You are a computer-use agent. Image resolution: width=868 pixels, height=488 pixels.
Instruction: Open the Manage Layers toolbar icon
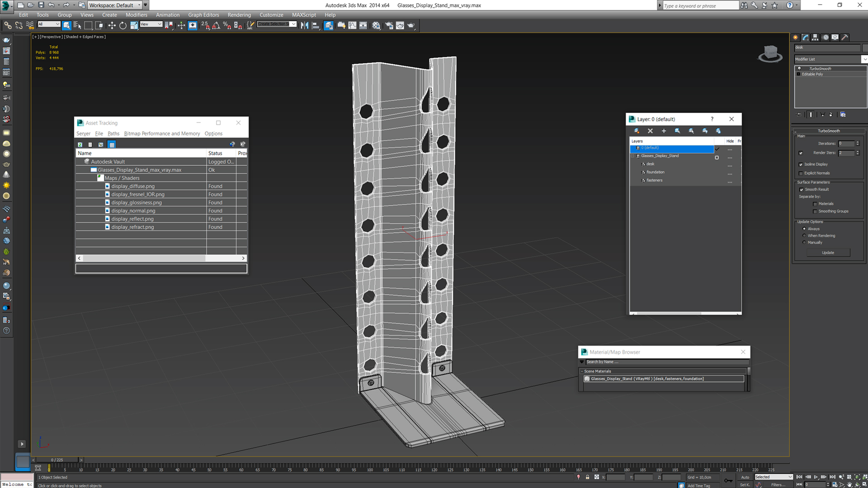329,26
